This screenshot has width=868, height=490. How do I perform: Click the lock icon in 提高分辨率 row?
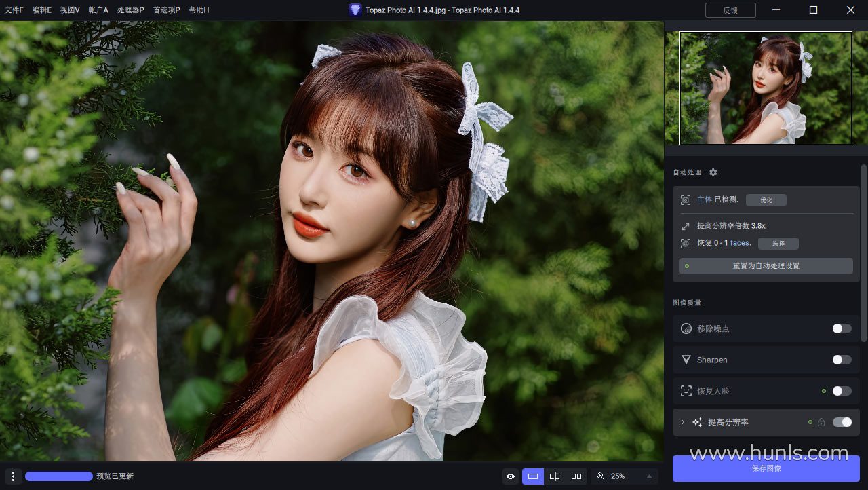(x=821, y=422)
